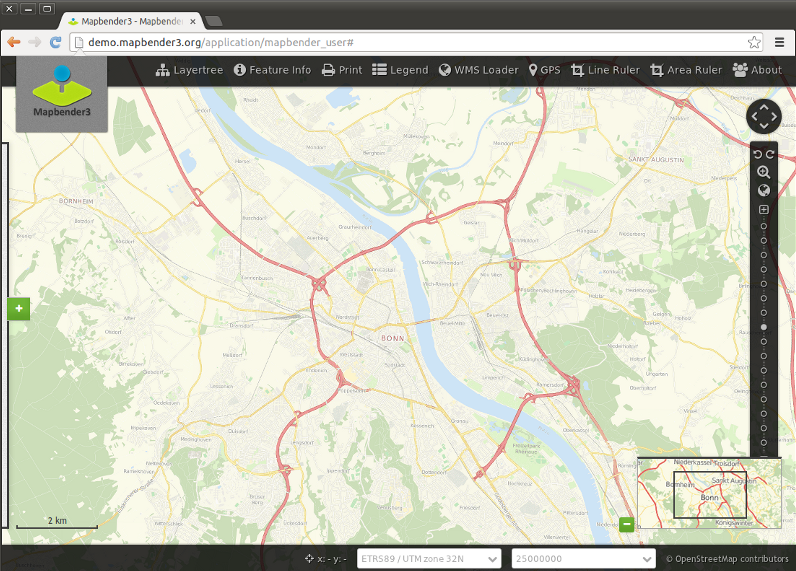Select the zoom level dot just below current
Image resolution: width=796 pixels, height=571 pixels.
764,342
